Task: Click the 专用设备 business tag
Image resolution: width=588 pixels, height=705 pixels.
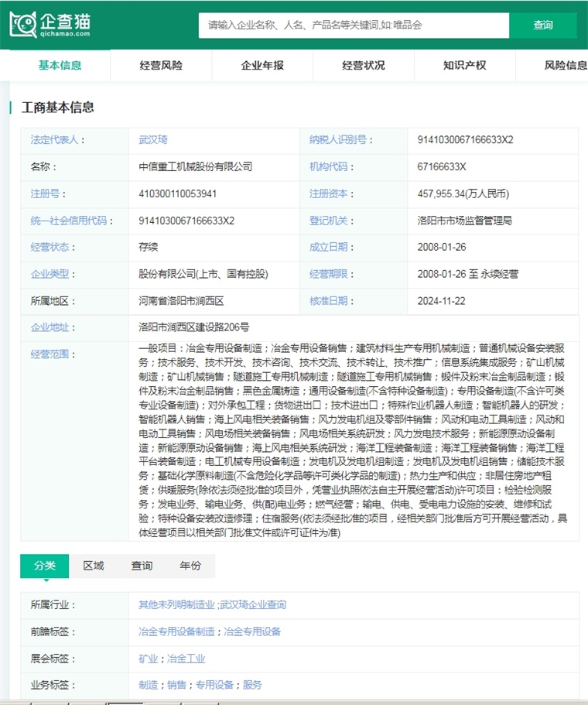Action: [214, 685]
